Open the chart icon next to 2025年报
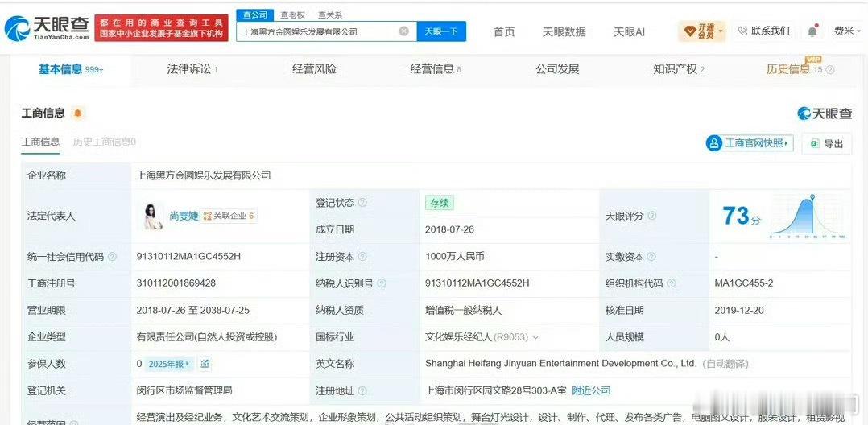The width and height of the screenshot is (868, 425). pos(205,364)
